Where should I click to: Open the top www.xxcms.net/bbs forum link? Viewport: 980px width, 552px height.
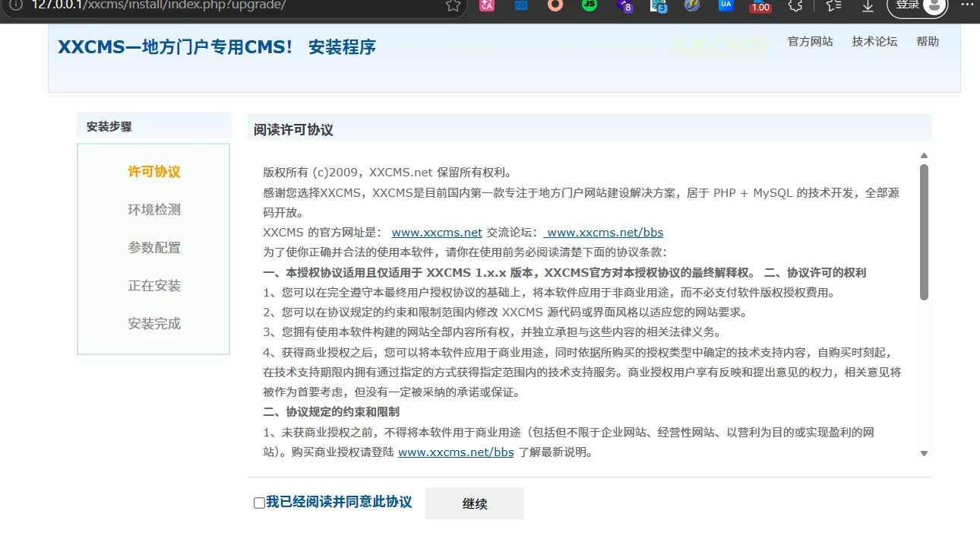tap(603, 232)
